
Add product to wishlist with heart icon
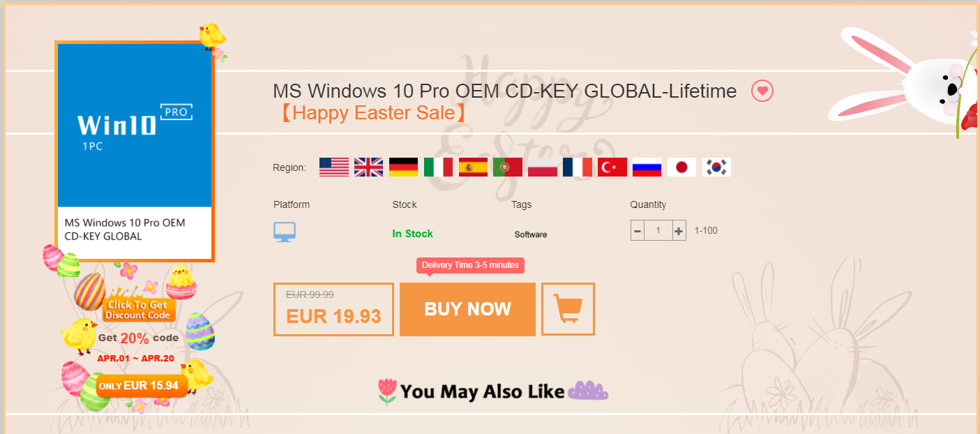pyautogui.click(x=762, y=91)
